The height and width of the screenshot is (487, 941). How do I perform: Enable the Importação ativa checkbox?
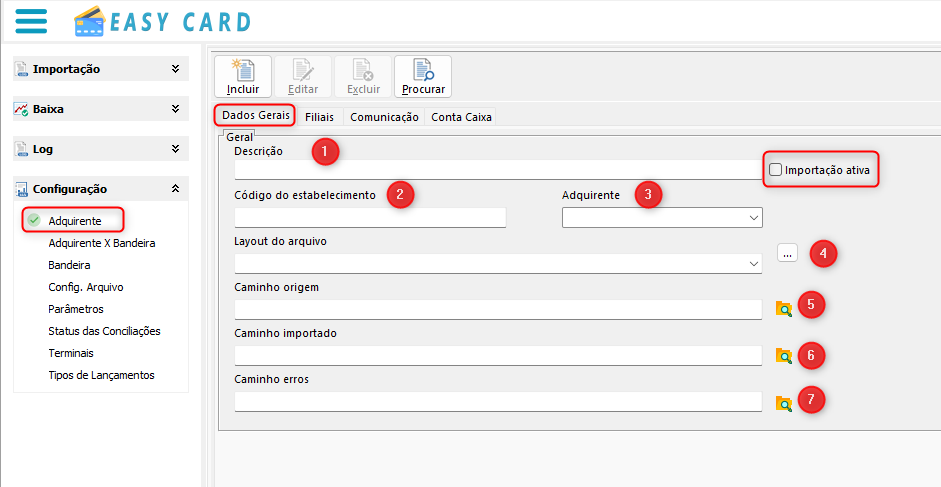775,170
